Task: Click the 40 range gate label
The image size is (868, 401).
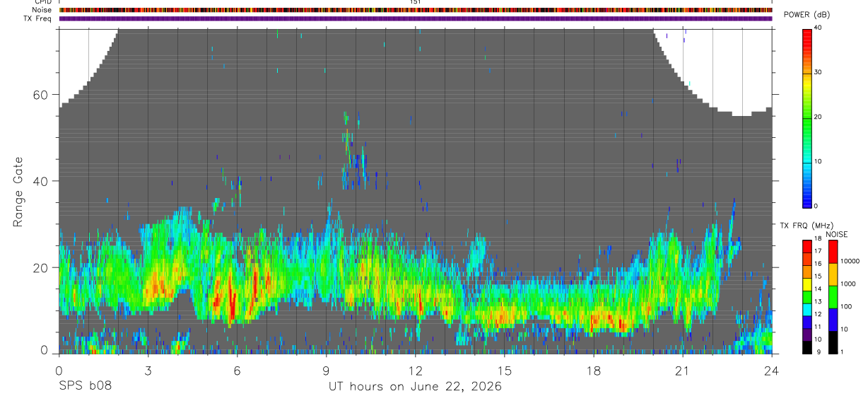Action: pos(40,181)
